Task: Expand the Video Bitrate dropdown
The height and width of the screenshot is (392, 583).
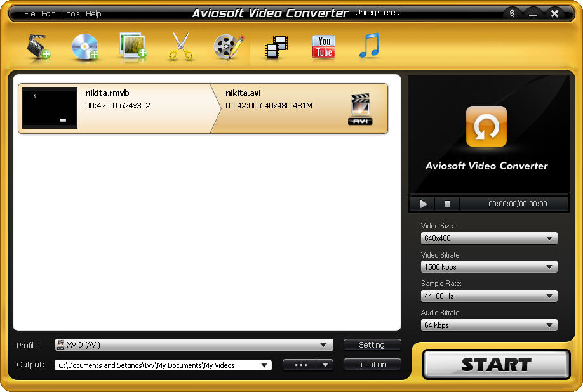Action: point(488,266)
